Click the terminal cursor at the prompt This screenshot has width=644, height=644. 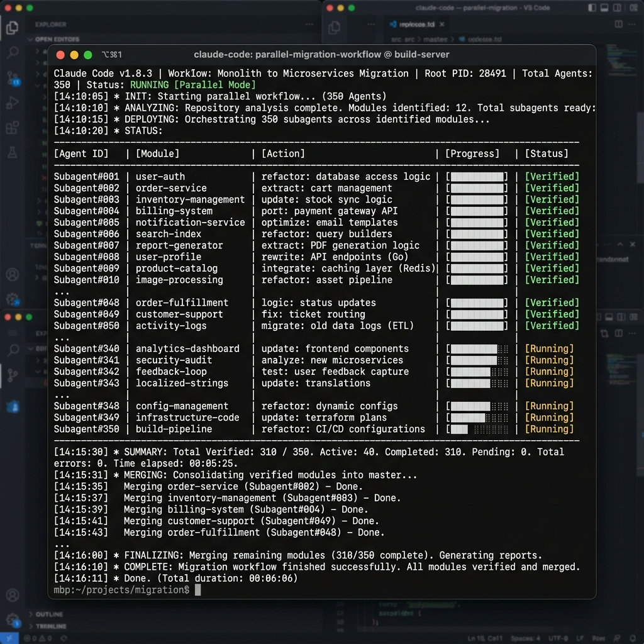coord(197,590)
